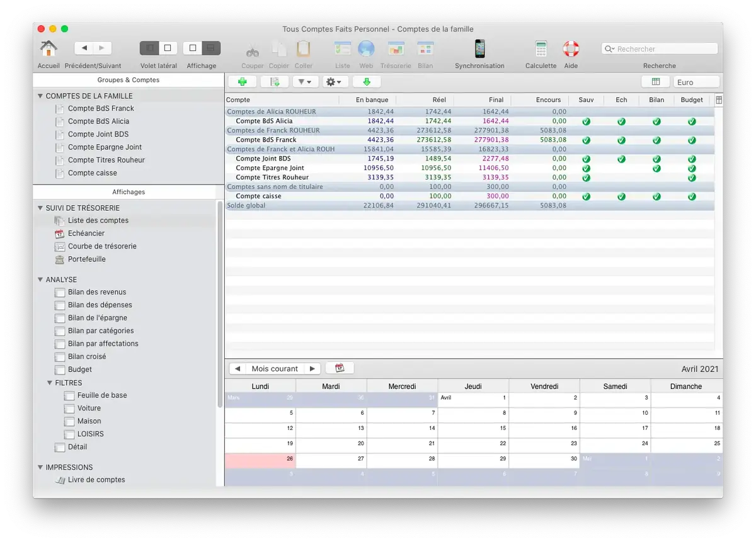Open the Euro currency dropdown
756x542 pixels.
pyautogui.click(x=697, y=81)
